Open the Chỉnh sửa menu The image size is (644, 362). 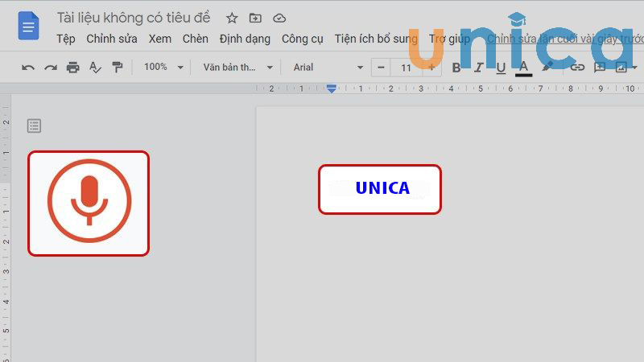coord(112,39)
